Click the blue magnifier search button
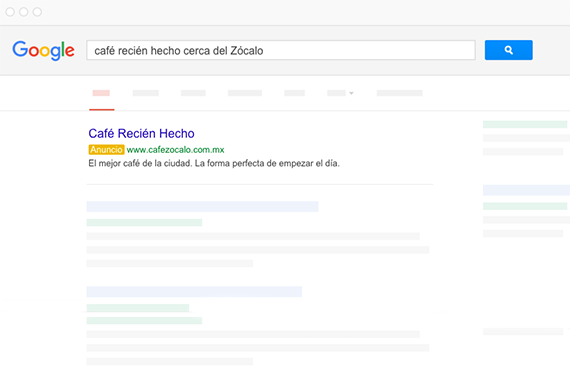The width and height of the screenshot is (570, 379). (x=509, y=50)
